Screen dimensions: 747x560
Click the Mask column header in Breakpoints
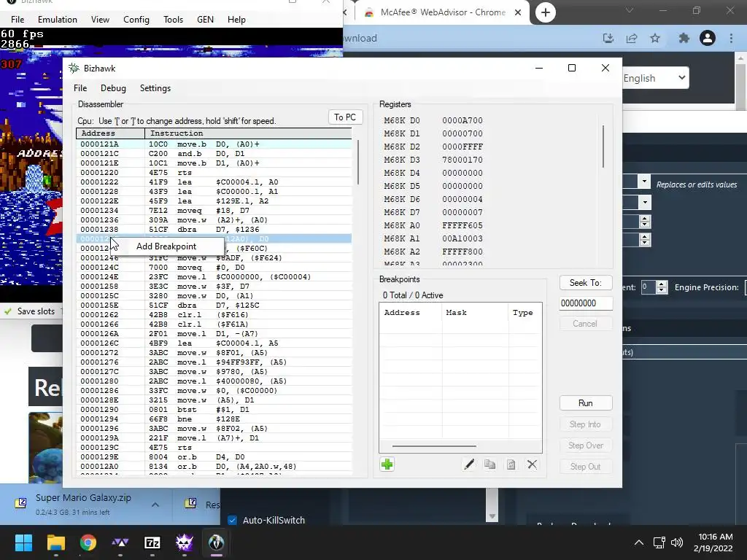475,313
